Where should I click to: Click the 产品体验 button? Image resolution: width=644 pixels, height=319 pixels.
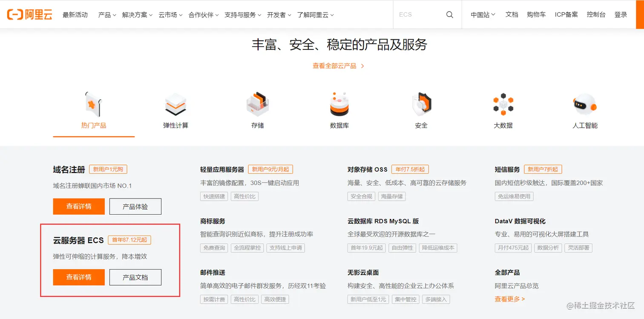tap(135, 207)
